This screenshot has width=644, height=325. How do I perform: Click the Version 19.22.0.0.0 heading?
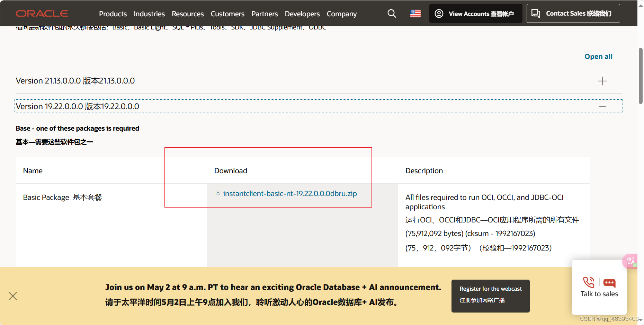pyautogui.click(x=77, y=106)
